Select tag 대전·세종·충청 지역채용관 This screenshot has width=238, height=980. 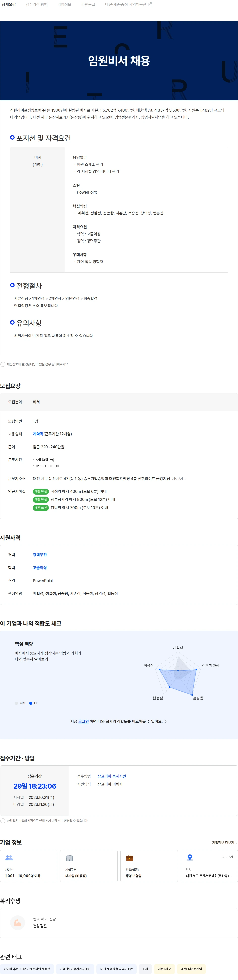(116, 969)
